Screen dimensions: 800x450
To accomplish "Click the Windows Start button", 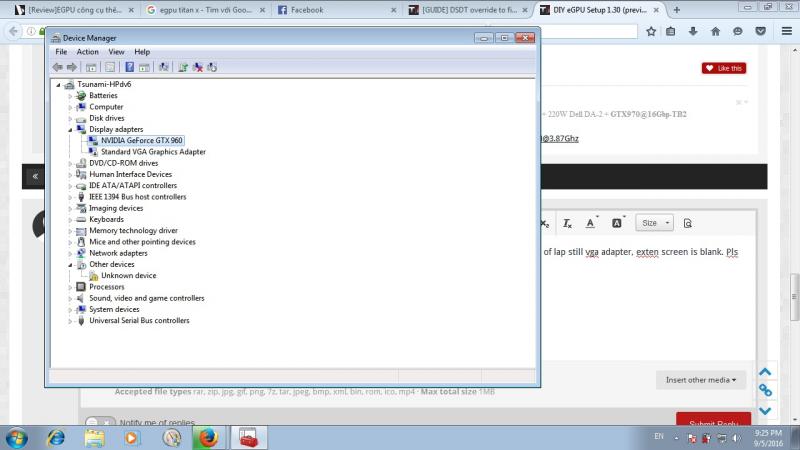I will pyautogui.click(x=17, y=438).
